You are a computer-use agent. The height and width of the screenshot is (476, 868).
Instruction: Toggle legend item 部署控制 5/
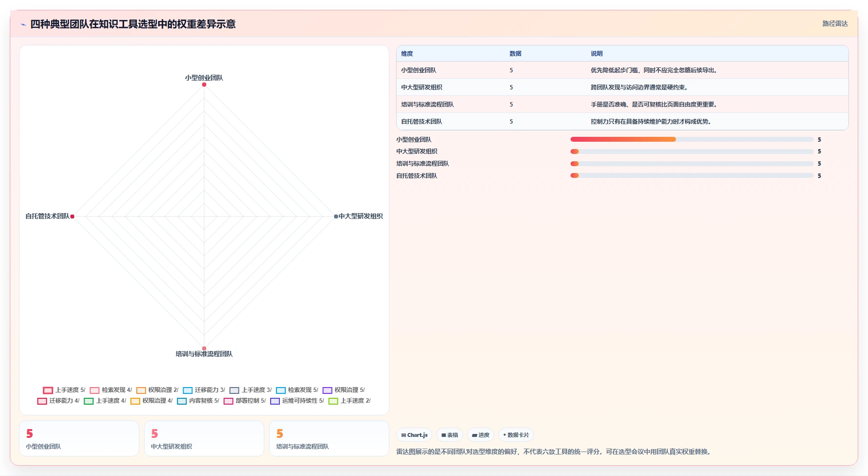click(x=245, y=401)
